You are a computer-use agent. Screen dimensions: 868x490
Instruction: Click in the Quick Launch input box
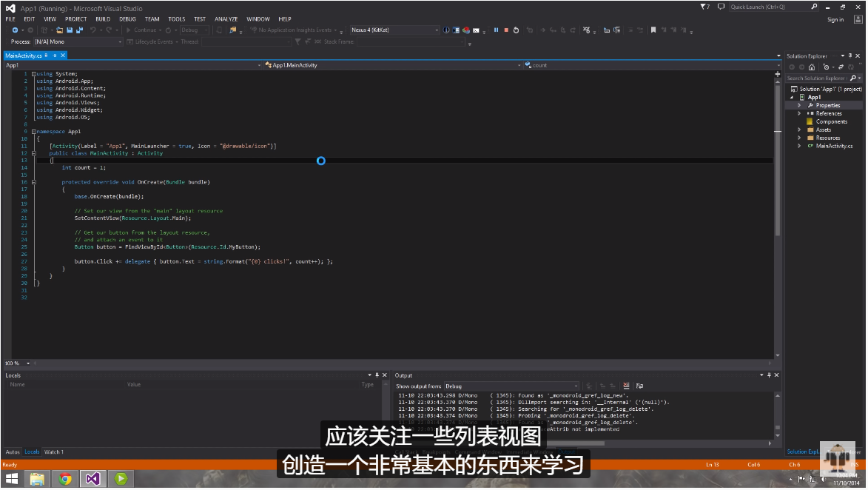[770, 7]
